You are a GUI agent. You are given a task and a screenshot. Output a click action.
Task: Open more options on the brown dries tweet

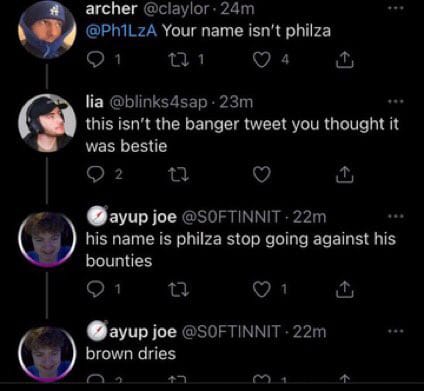point(396,331)
